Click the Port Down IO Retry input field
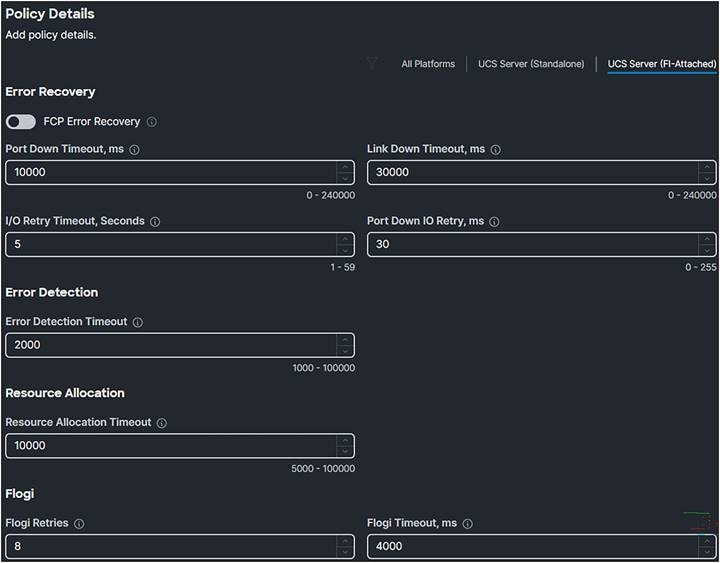 pyautogui.click(x=530, y=245)
